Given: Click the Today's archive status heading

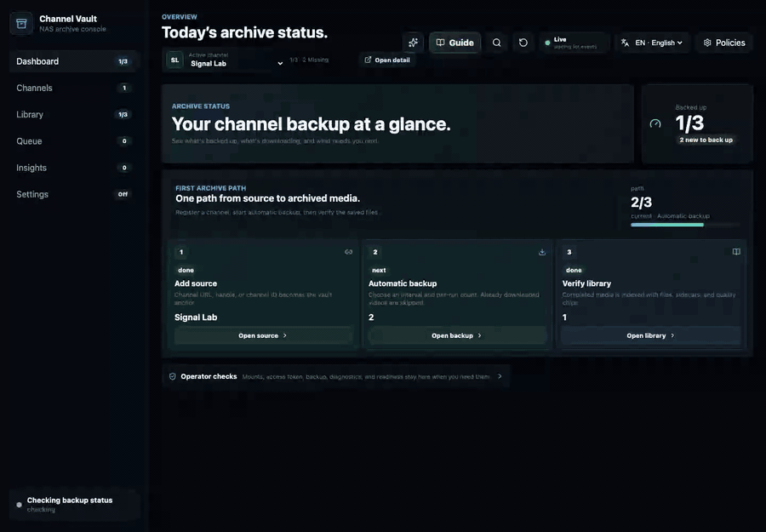Looking at the screenshot, I should [x=244, y=32].
